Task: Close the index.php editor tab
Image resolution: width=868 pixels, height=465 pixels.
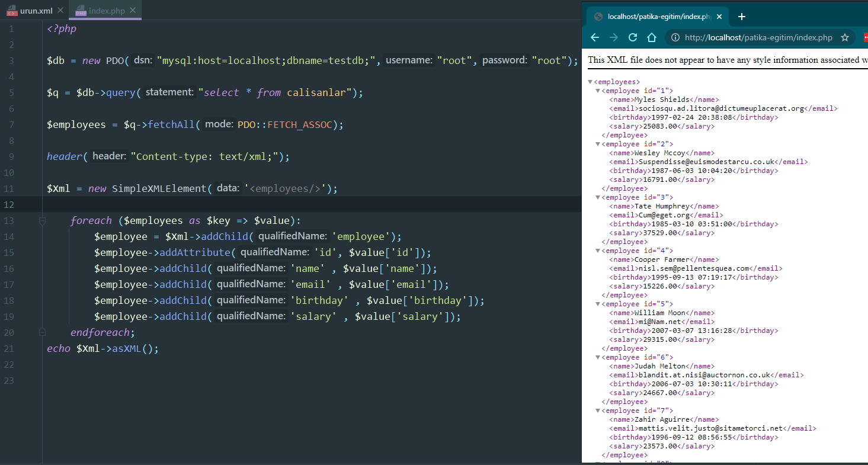Action: (133, 11)
